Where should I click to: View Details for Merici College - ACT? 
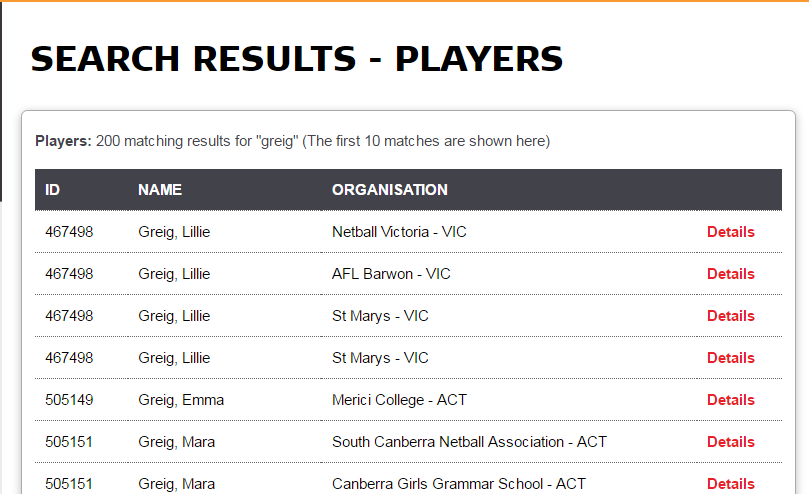pos(731,400)
